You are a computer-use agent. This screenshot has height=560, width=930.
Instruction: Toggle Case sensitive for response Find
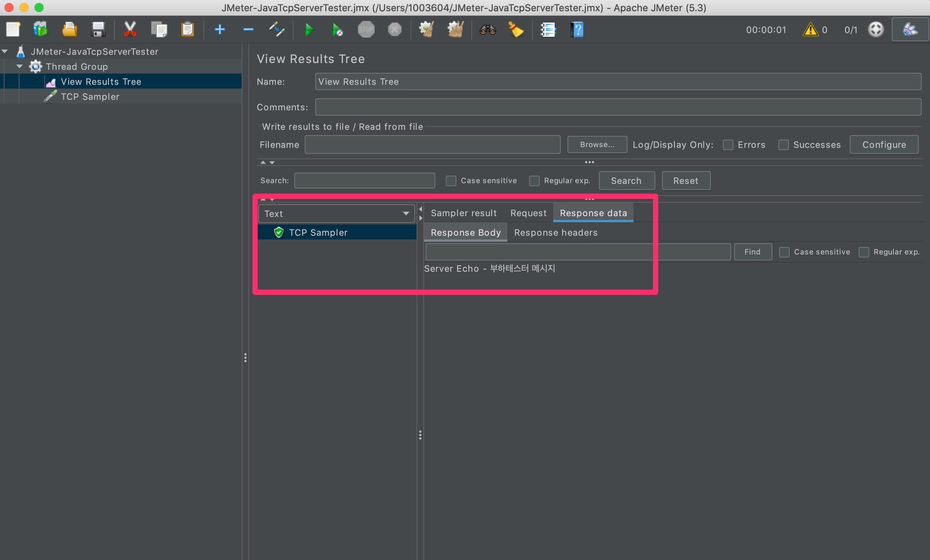784,252
